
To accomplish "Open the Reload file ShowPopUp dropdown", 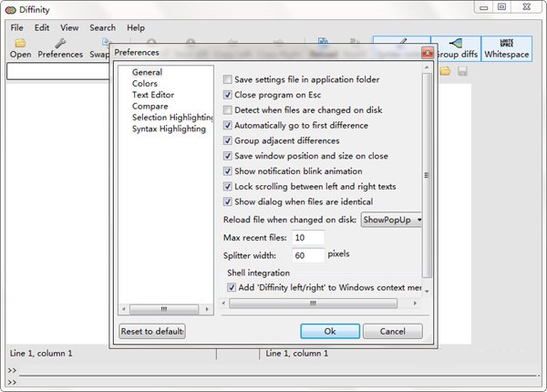I will tap(392, 220).
